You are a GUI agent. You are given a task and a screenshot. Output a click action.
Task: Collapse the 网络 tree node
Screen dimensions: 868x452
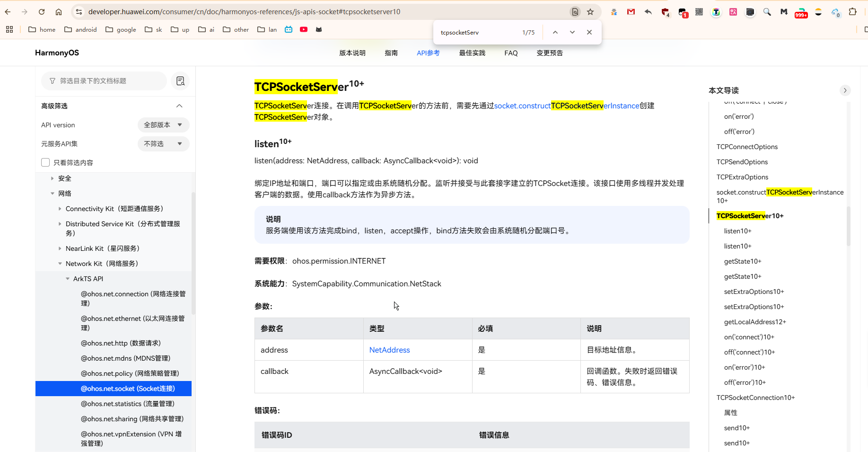tap(52, 194)
